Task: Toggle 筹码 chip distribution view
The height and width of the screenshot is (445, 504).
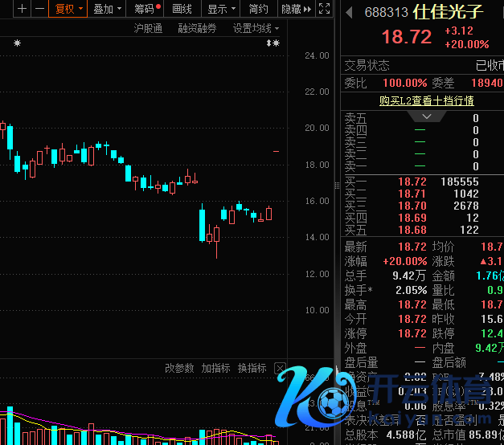Action: coord(145,9)
